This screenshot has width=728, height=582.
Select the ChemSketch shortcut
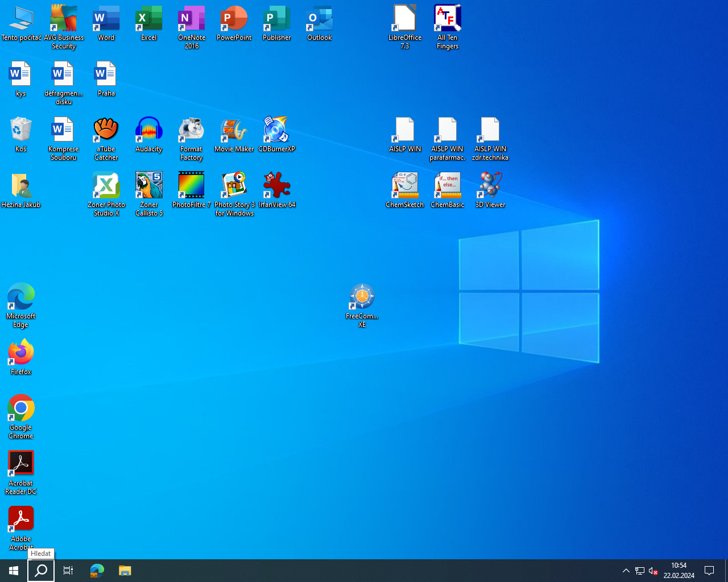[x=405, y=190]
